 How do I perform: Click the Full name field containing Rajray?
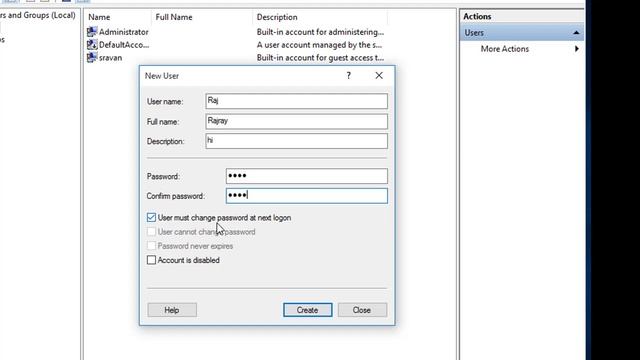pos(297,121)
